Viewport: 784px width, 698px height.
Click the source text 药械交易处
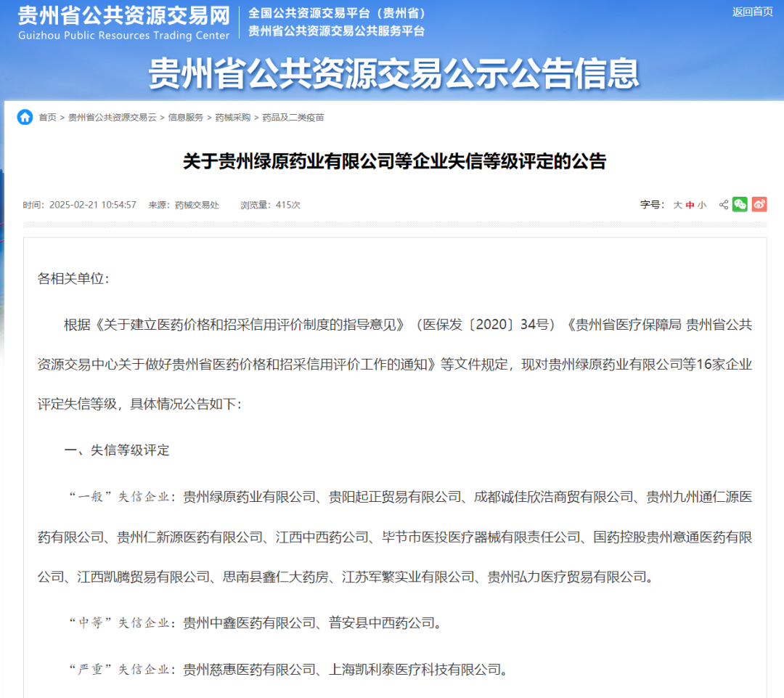(197, 205)
